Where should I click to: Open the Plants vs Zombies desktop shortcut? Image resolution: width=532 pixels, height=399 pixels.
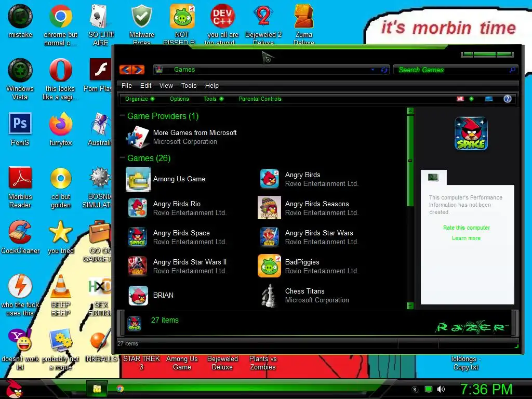pyautogui.click(x=263, y=363)
